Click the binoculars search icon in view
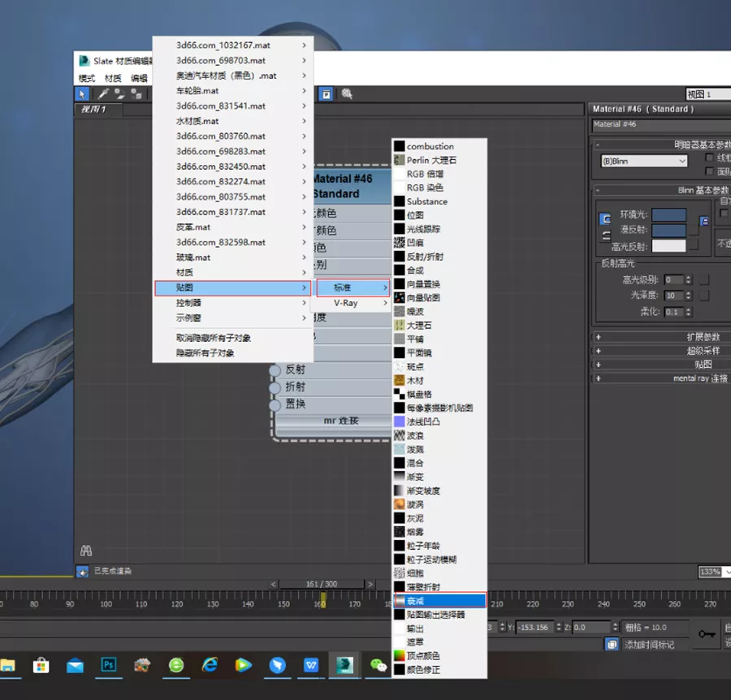 coord(86,551)
